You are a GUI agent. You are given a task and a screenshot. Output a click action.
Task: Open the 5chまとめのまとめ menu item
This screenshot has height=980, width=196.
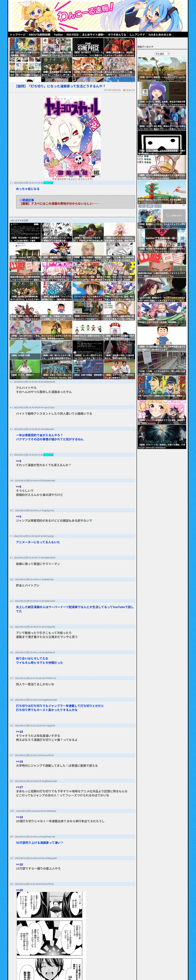click(x=160, y=35)
